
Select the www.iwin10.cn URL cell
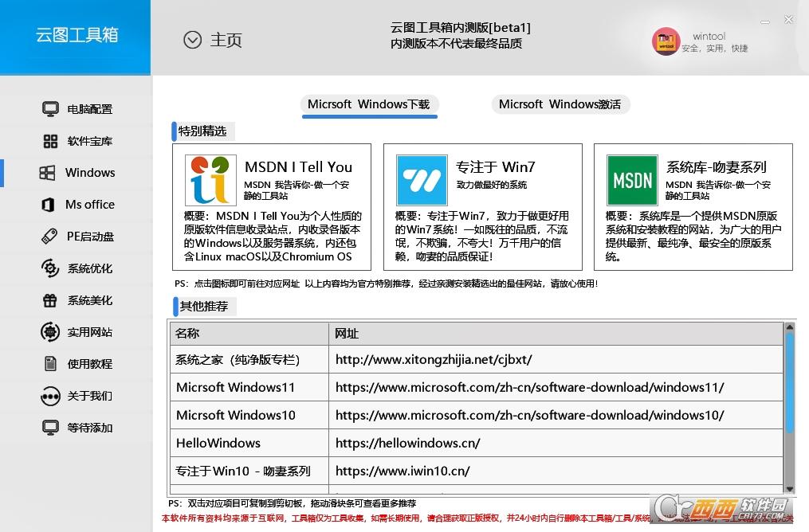pos(556,471)
